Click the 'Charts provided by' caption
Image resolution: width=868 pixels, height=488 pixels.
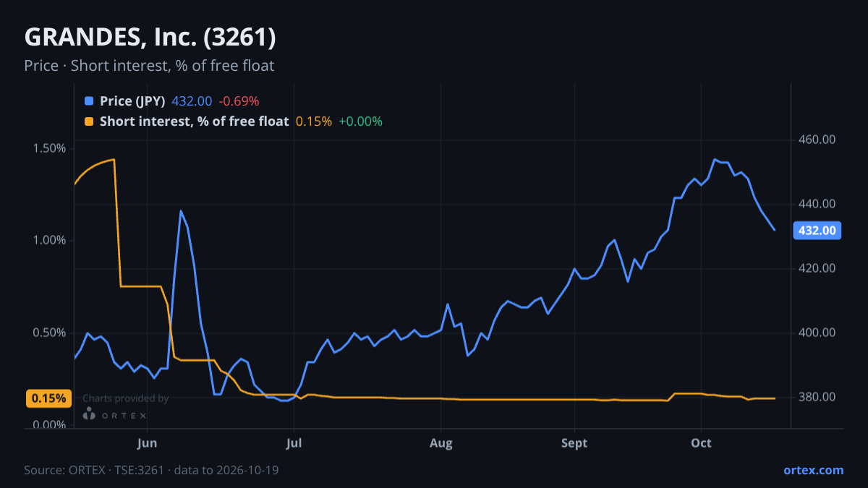(x=126, y=398)
